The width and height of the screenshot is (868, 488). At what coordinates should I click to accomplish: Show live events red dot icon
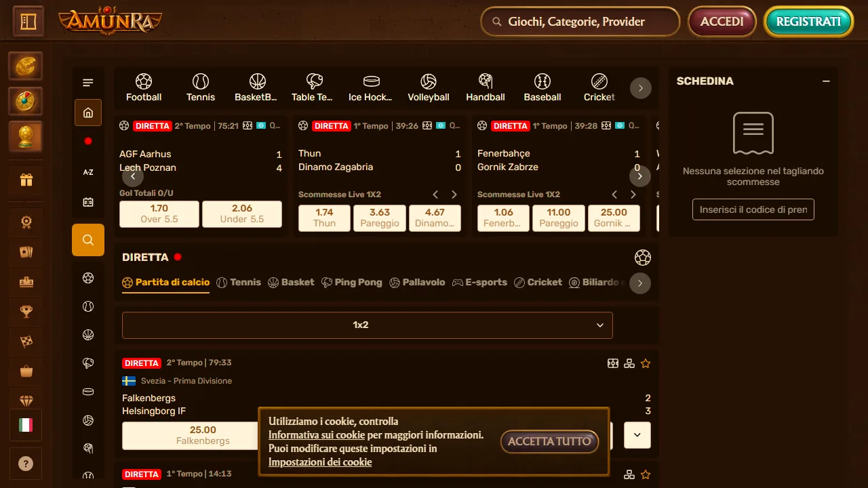(x=88, y=141)
